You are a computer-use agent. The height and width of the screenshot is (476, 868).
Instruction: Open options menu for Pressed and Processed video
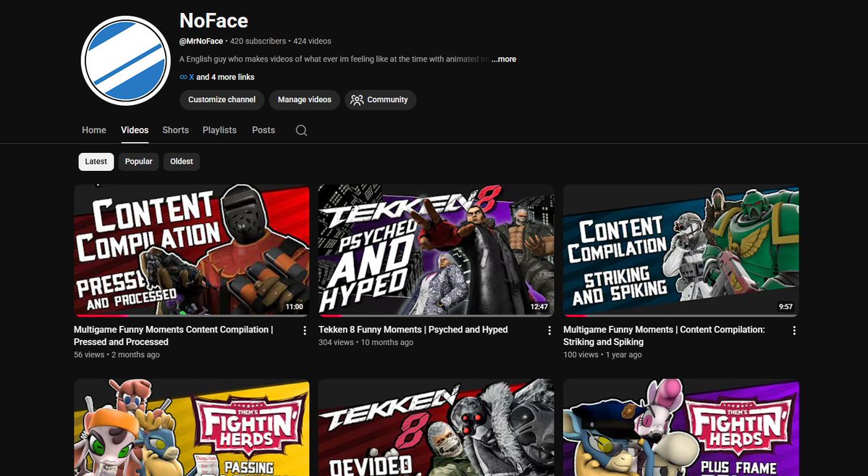tap(305, 330)
